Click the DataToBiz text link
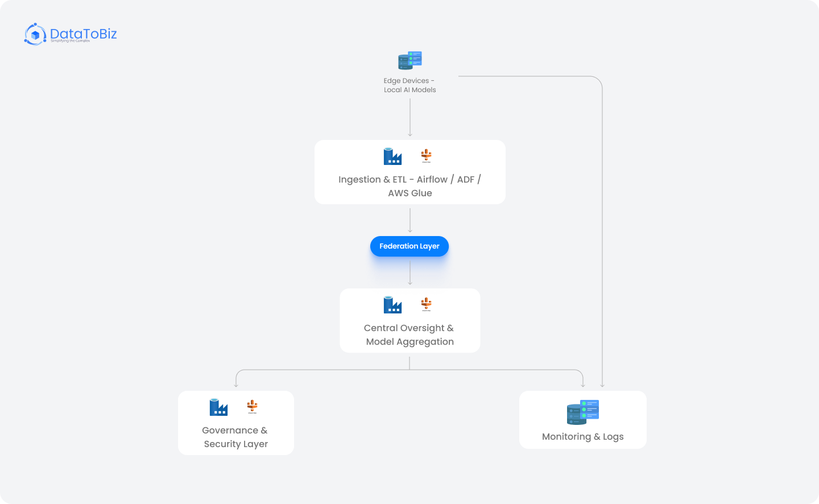Viewport: 819px width, 504px height. [83, 34]
